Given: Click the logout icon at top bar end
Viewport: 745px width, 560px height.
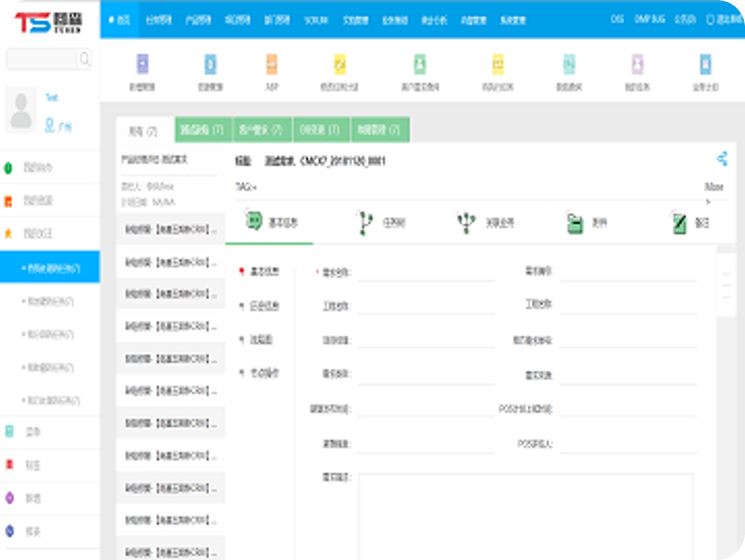Looking at the screenshot, I should click(710, 19).
